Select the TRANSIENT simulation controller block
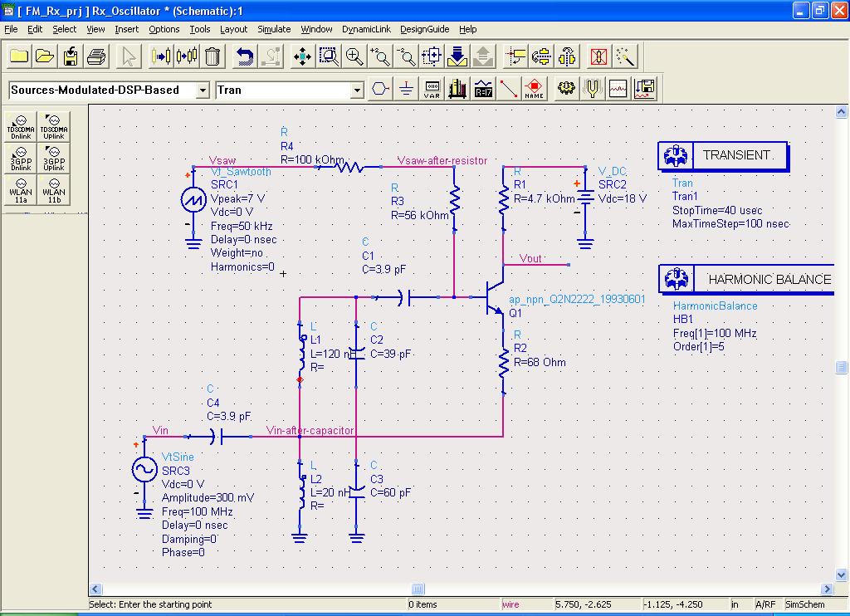This screenshot has height=616, width=850. click(722, 155)
